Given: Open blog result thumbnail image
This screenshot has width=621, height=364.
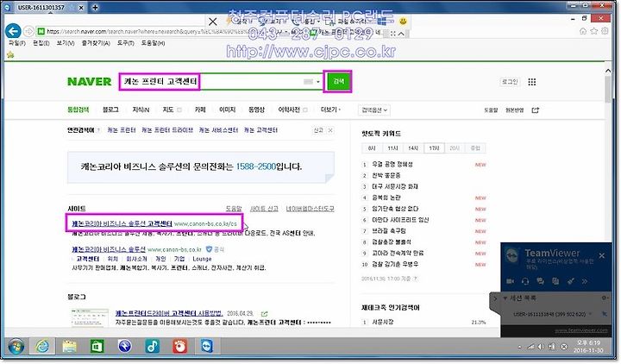Looking at the screenshot, I should click(x=90, y=317).
